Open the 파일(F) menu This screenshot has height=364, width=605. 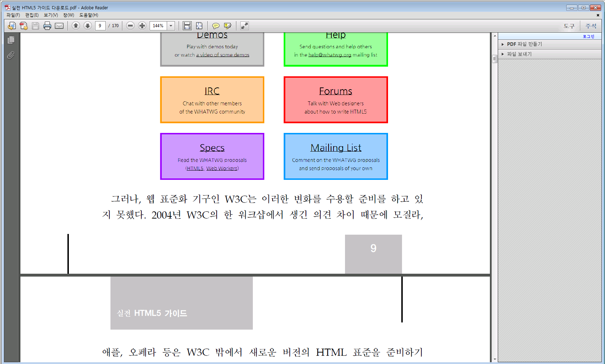(x=13, y=15)
